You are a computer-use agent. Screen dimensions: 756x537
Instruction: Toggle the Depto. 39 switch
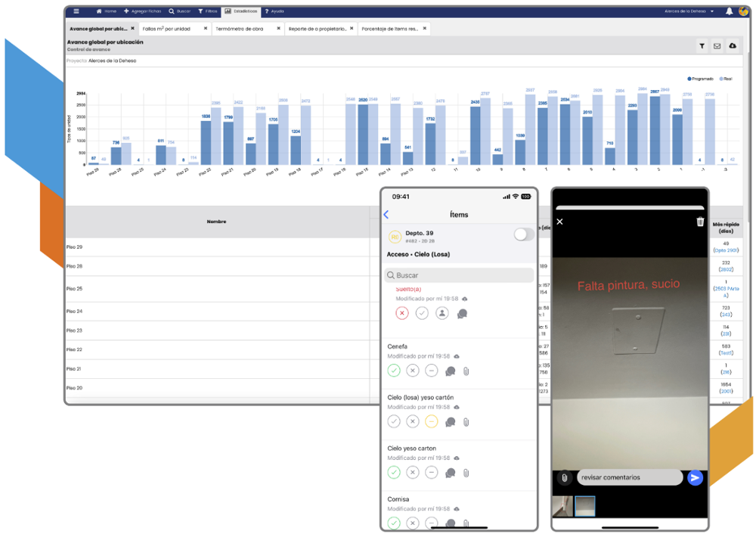[523, 235]
